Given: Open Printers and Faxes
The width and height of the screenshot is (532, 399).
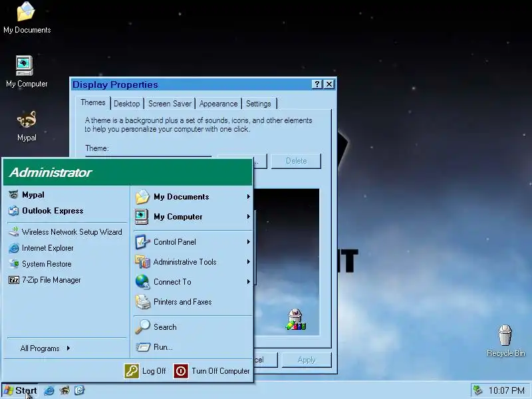Looking at the screenshot, I should pyautogui.click(x=192, y=302).
